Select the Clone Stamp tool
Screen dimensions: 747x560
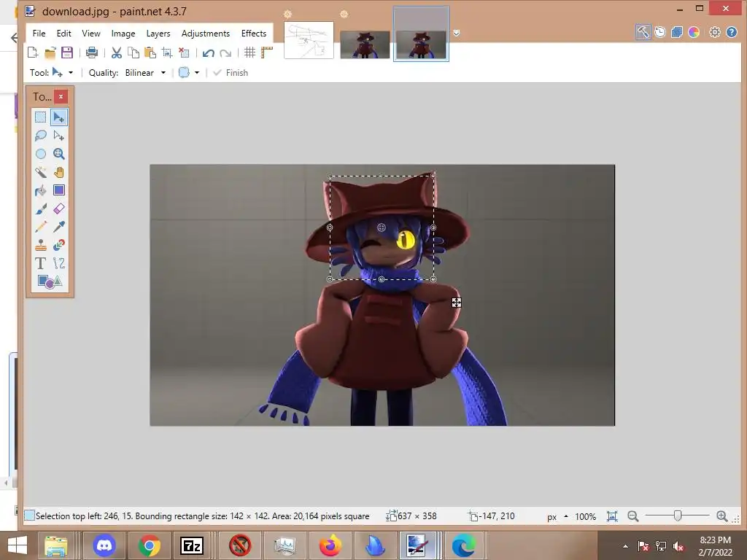point(41,245)
